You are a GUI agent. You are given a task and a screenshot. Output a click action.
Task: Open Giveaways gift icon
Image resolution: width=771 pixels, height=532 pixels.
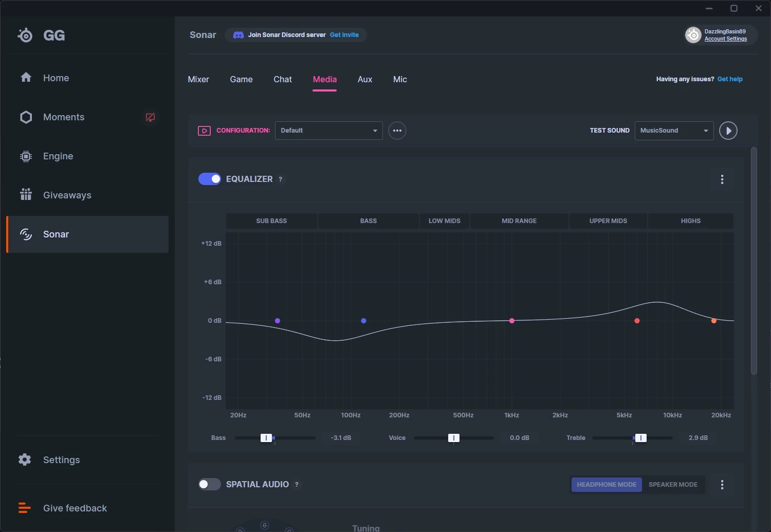26,195
